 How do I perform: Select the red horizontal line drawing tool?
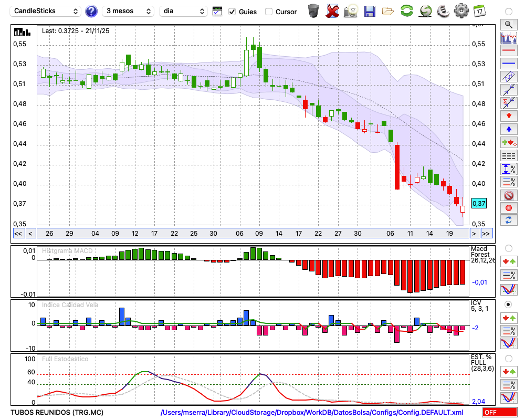(508, 51)
